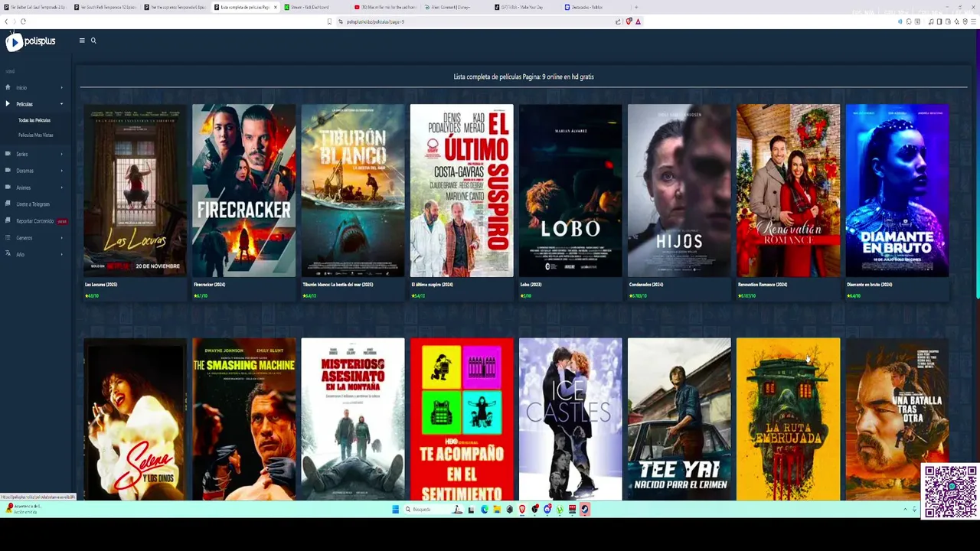The image size is (980, 551).
Task: Click the pelisplus logo
Action: (x=31, y=42)
